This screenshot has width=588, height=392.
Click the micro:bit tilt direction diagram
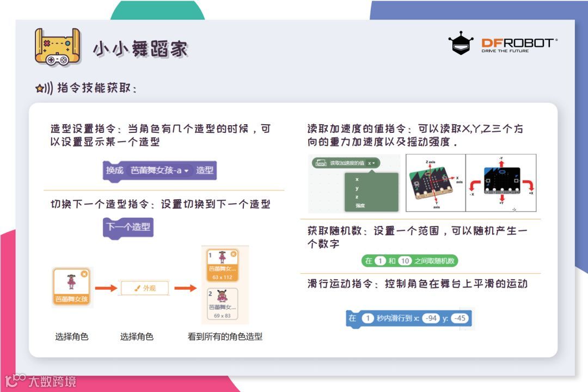[x=501, y=183]
